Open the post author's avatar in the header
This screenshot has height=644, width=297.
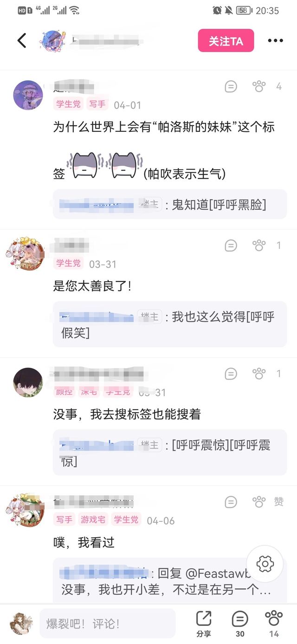[x=54, y=41]
